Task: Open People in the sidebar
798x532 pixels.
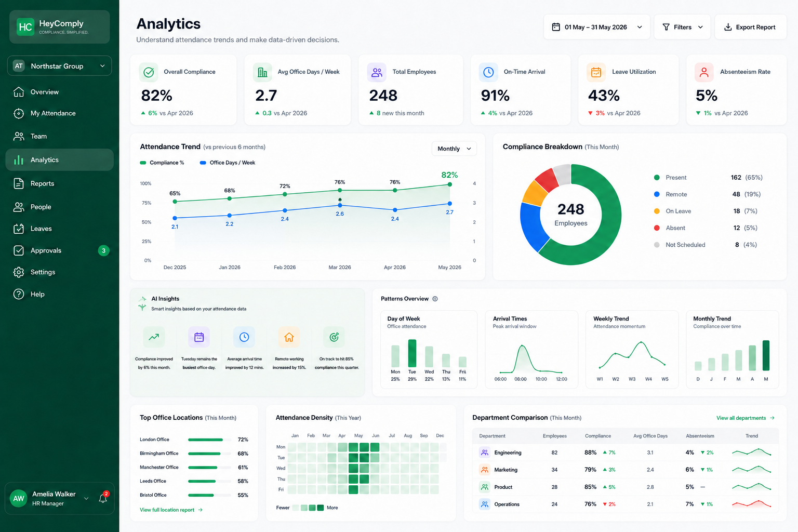Action: [x=60, y=207]
